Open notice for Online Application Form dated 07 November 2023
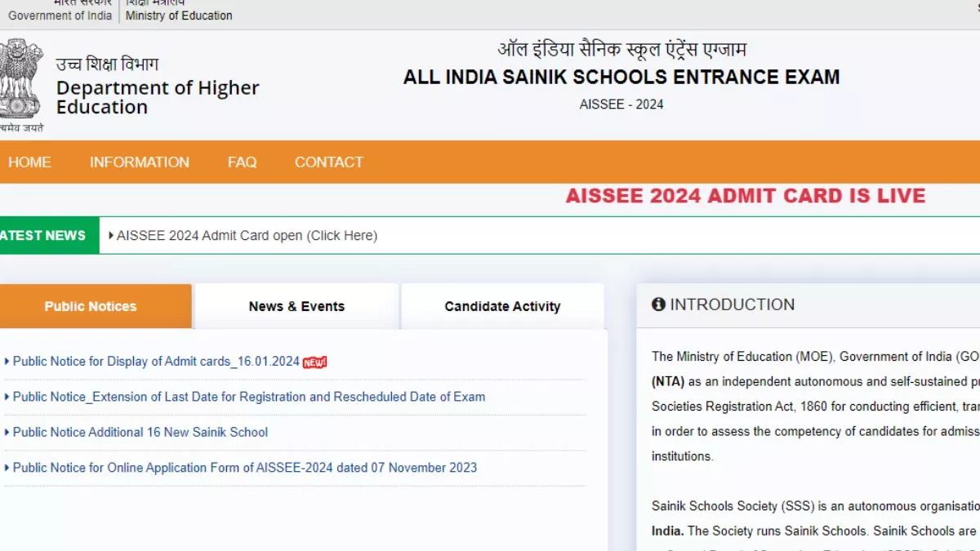Screen dimensions: 980x551 click(x=245, y=468)
